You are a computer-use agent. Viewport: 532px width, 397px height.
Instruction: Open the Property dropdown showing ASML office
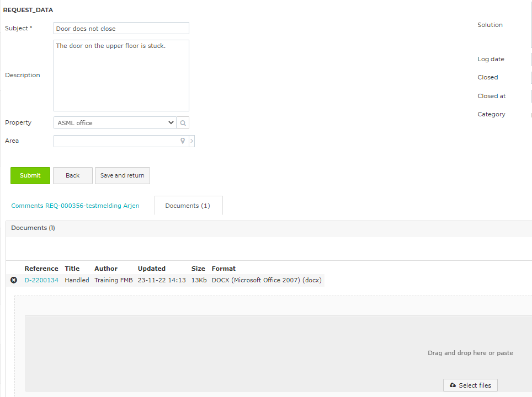click(115, 123)
